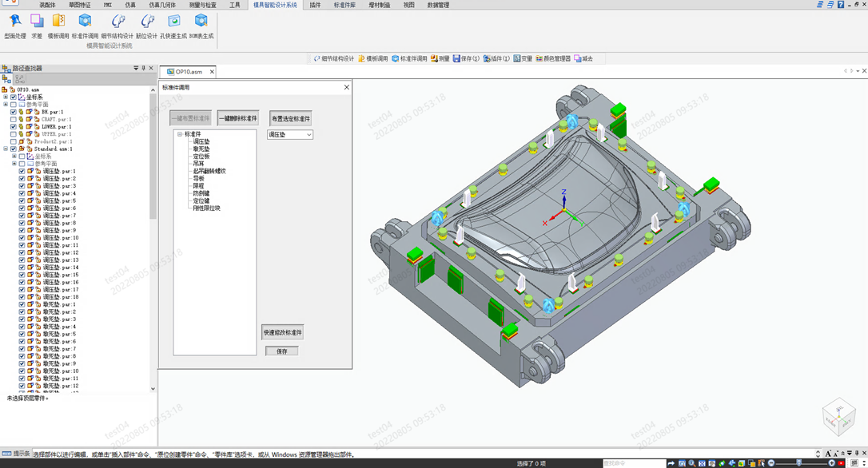Viewport: 868px width, 468px height.
Task: Toggle checkbox for Standard.asm:1
Action: [x=14, y=149]
